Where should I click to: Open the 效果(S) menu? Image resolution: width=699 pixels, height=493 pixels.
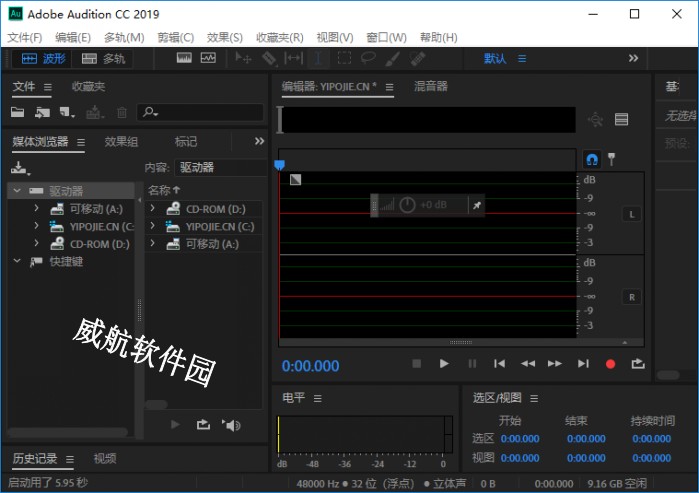(x=225, y=37)
